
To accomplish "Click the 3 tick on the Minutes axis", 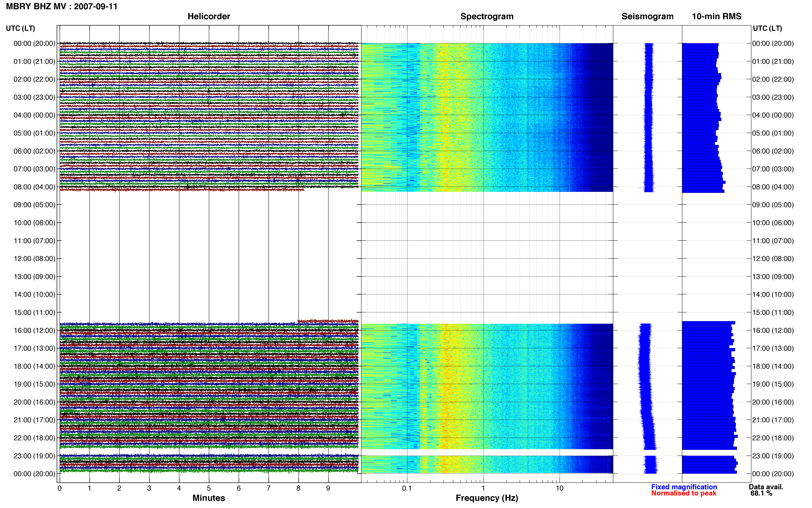I will tap(149, 488).
